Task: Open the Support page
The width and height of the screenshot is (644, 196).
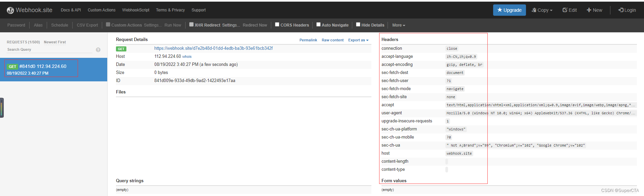Action: tap(199, 10)
